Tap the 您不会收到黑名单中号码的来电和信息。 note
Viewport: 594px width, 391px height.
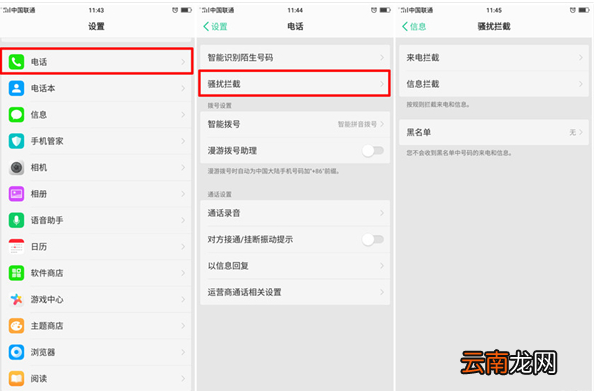pyautogui.click(x=460, y=153)
